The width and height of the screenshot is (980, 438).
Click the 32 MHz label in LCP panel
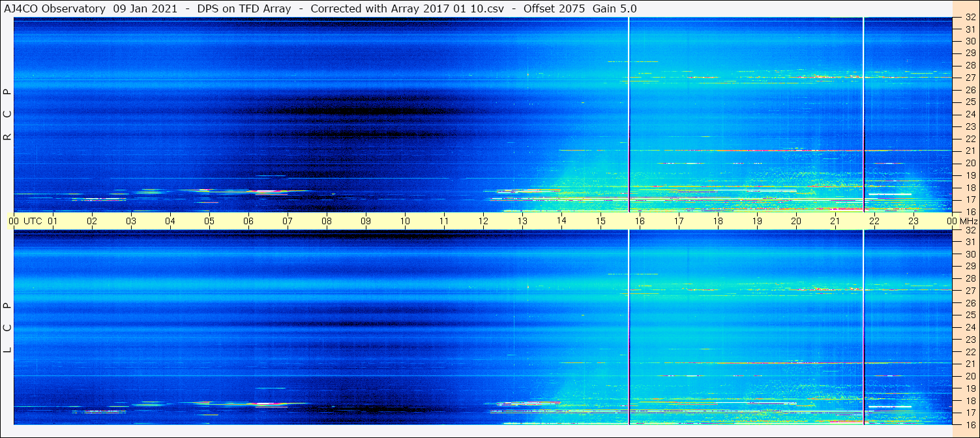coord(970,230)
